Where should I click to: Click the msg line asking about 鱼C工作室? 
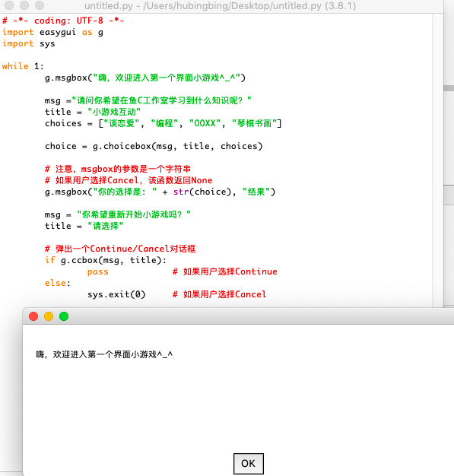tap(148, 100)
